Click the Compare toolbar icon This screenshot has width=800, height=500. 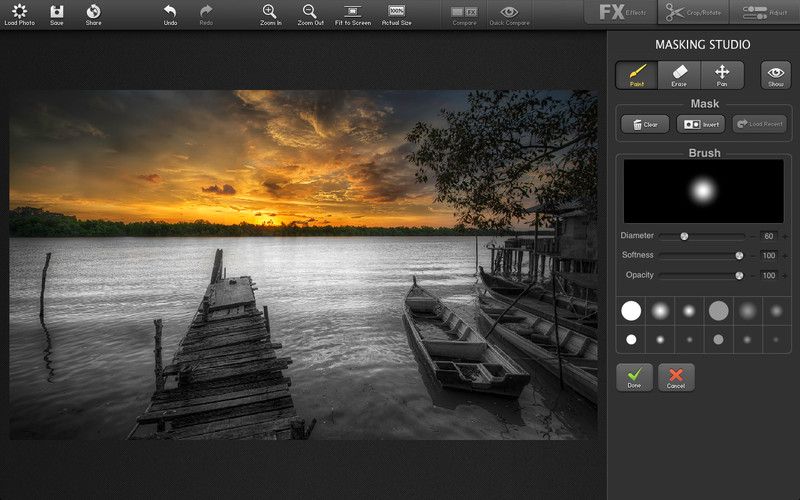[x=464, y=14]
